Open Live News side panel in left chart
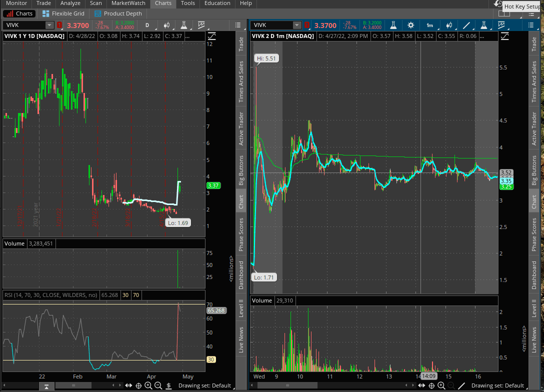The height and width of the screenshot is (392, 544). 241,340
